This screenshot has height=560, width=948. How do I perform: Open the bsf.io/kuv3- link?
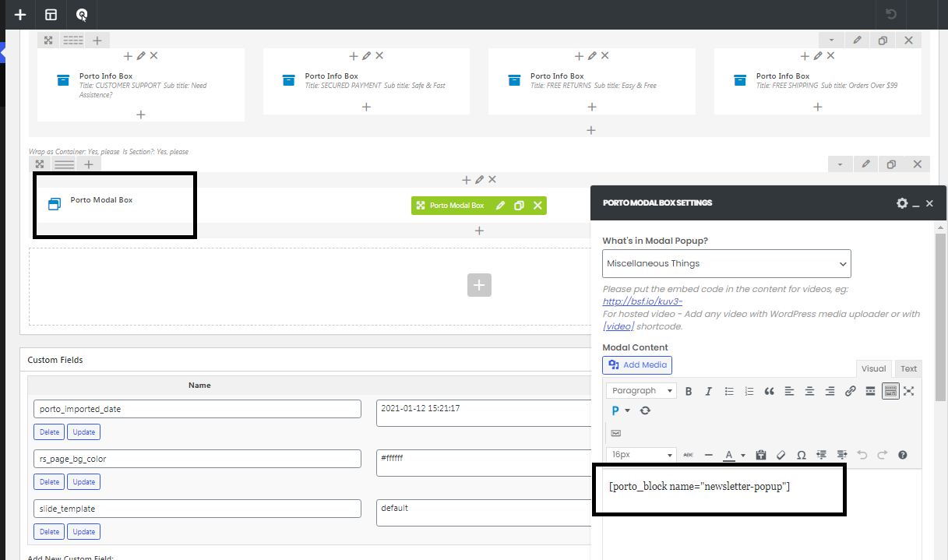(643, 301)
